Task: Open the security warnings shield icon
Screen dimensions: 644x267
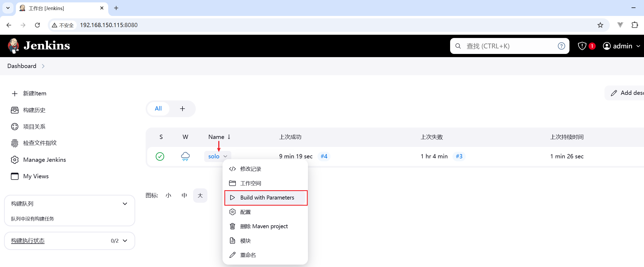Action: click(x=582, y=46)
